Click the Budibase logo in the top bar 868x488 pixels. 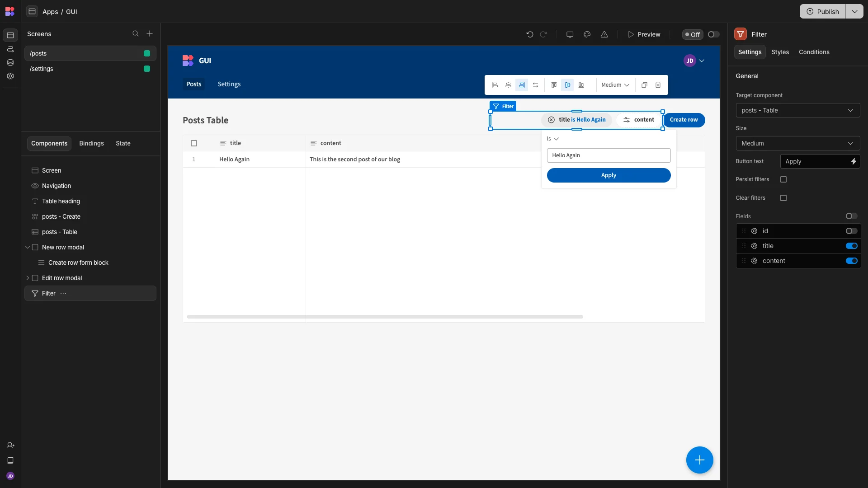10,11
